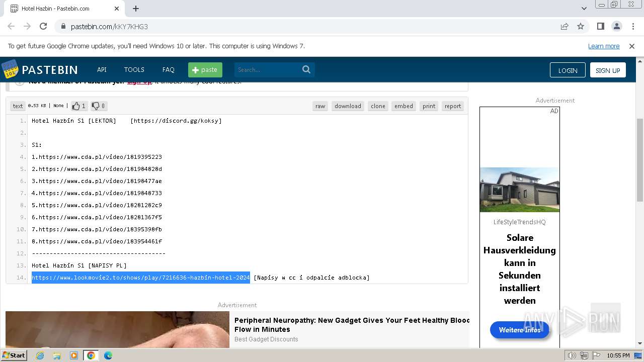Click the cda.pl video/18395398fb line
The image size is (644, 362).
(97, 229)
